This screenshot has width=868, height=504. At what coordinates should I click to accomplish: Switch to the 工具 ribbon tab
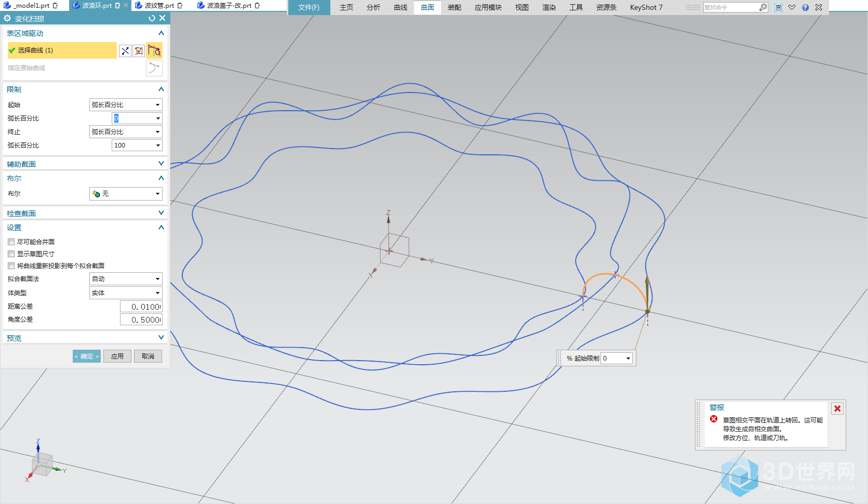point(576,7)
